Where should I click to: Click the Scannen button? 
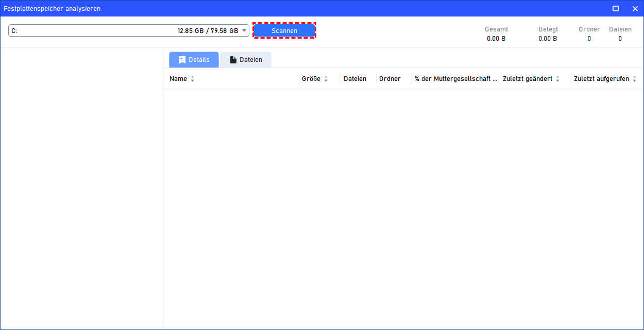tap(284, 31)
